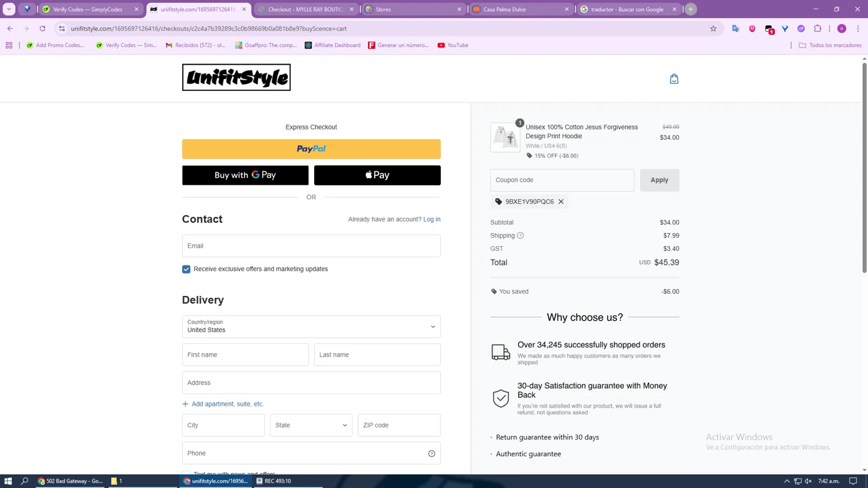
Task: Open the Chrome profile avatar
Action: click(x=842, y=28)
